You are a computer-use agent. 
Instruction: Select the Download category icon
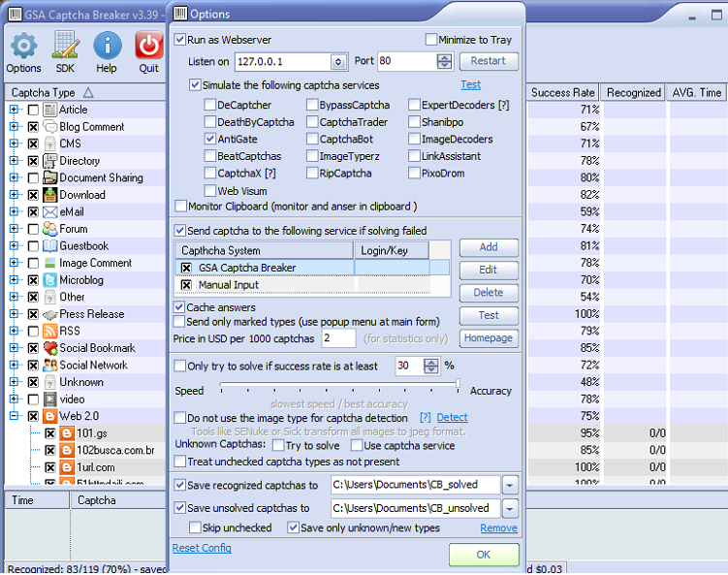[x=49, y=195]
